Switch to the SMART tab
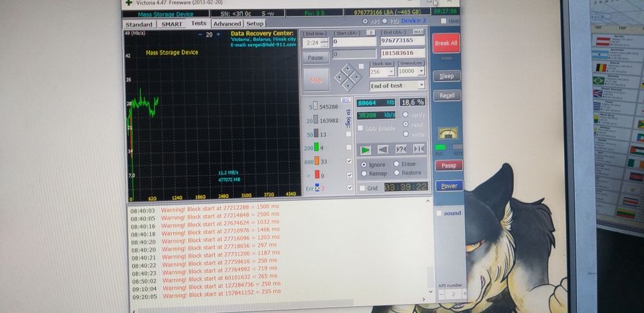 pos(172,24)
